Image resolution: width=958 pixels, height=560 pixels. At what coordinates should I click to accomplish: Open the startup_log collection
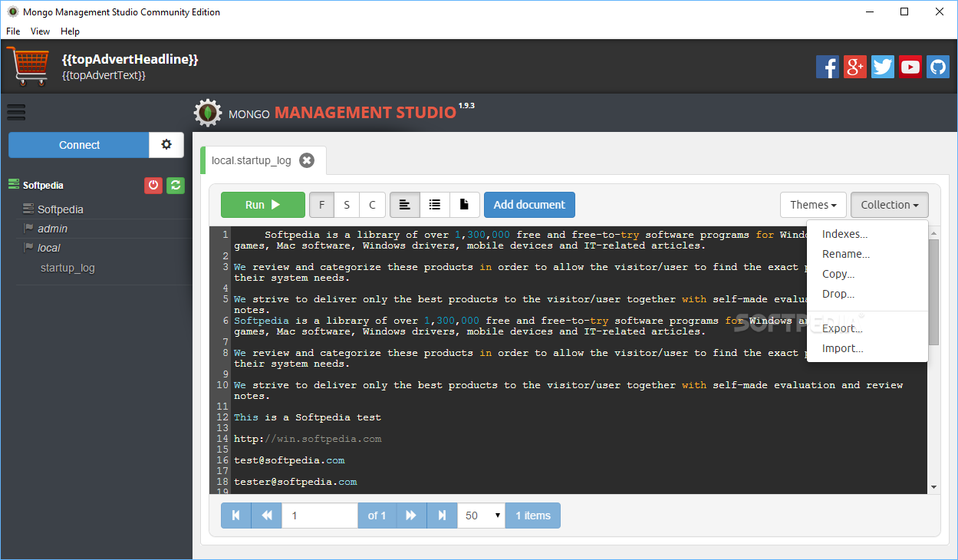tap(67, 268)
